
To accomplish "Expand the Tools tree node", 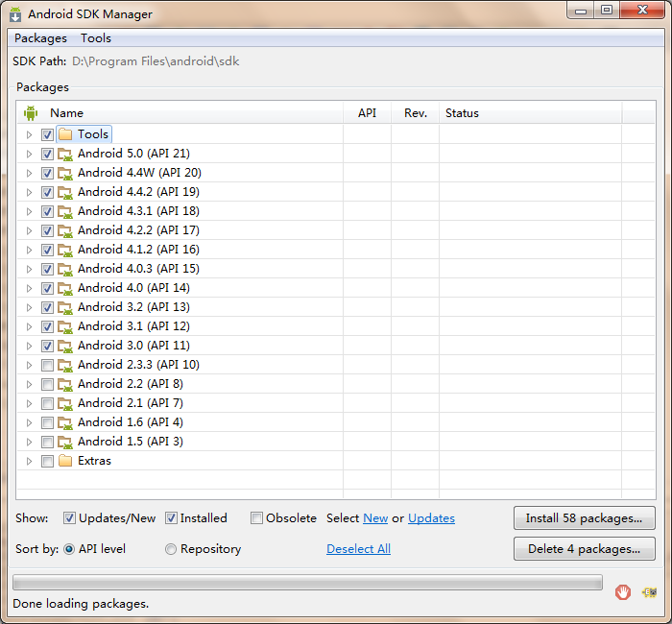I will (29, 135).
